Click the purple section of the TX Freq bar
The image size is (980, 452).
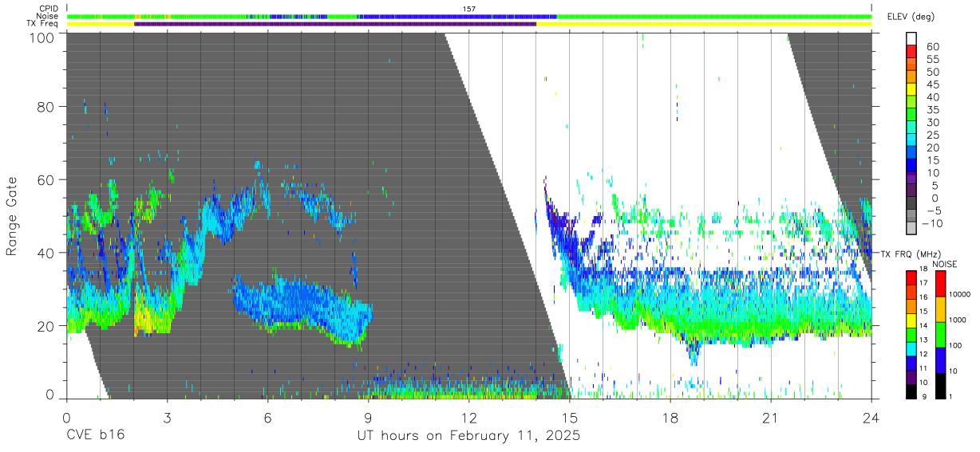coord(335,24)
